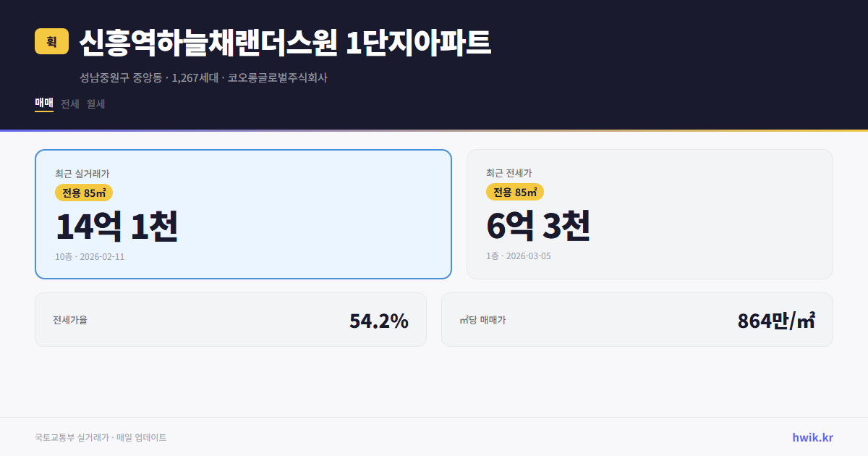Open the hwik.kr link
868x456 pixels.
tap(813, 437)
